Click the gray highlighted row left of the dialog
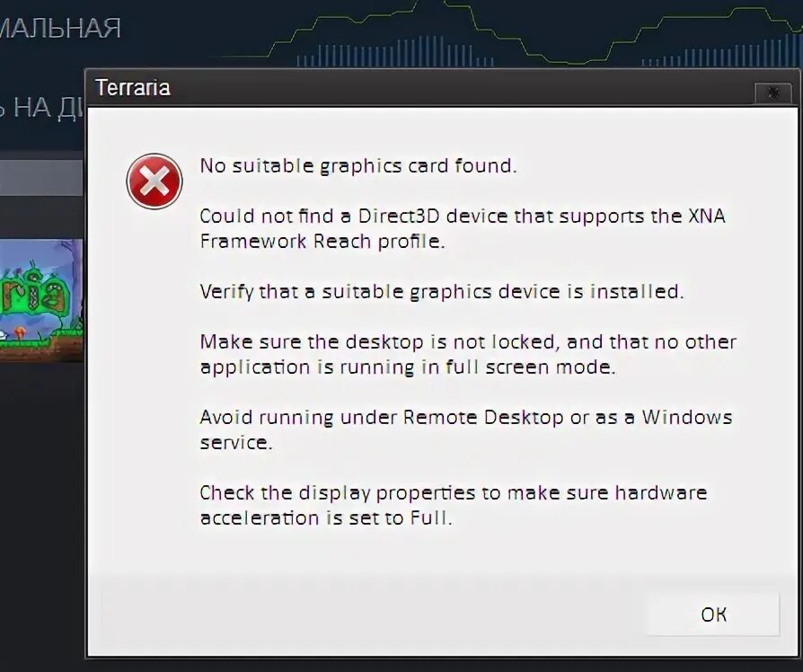Image resolution: width=803 pixels, height=672 pixels. [x=41, y=177]
